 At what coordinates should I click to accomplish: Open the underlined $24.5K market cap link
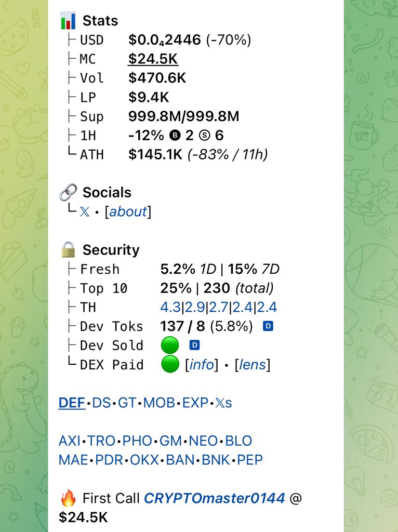coord(153,59)
